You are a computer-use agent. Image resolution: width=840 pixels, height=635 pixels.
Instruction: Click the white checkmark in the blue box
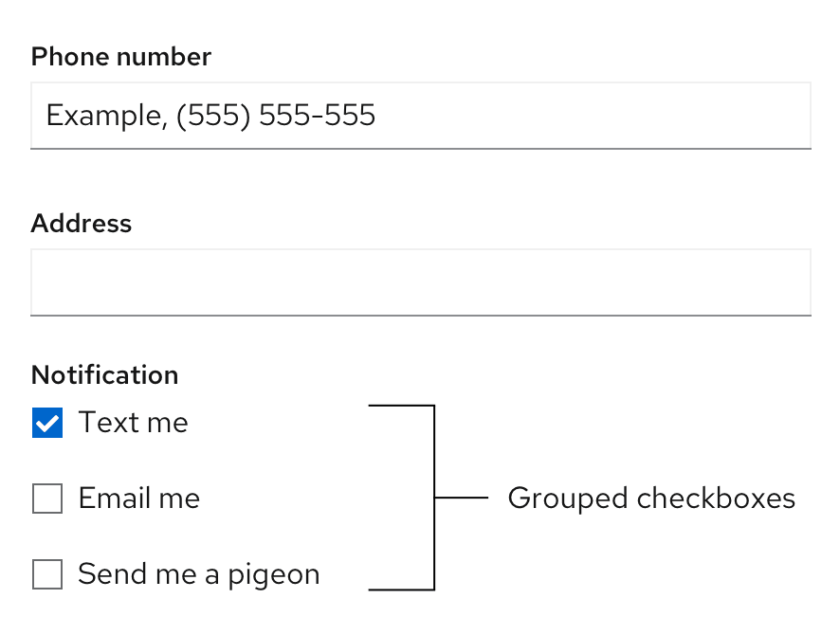click(x=47, y=424)
